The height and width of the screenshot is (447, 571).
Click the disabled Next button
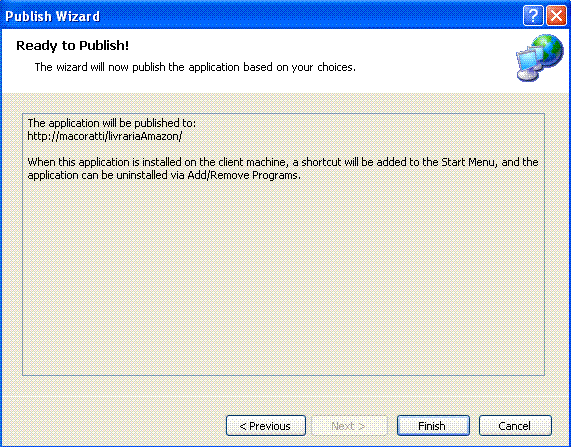click(x=349, y=426)
